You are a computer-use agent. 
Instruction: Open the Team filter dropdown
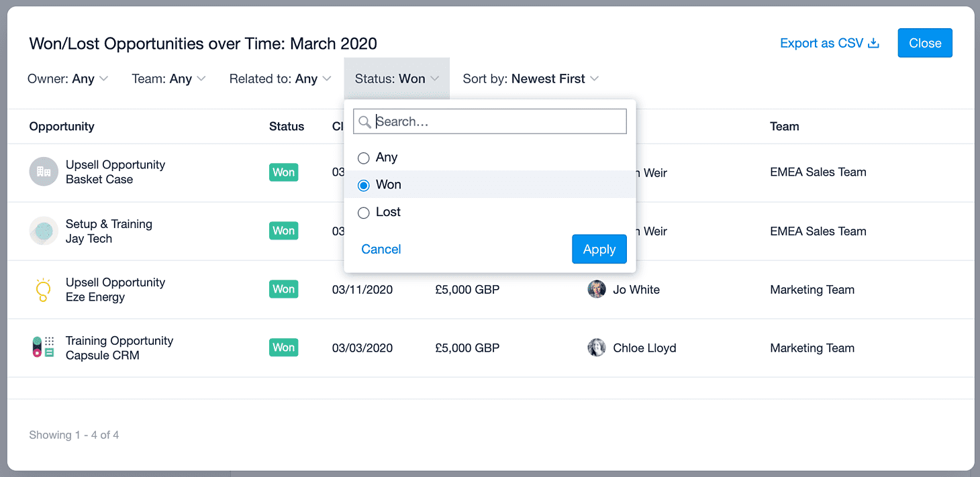[168, 78]
